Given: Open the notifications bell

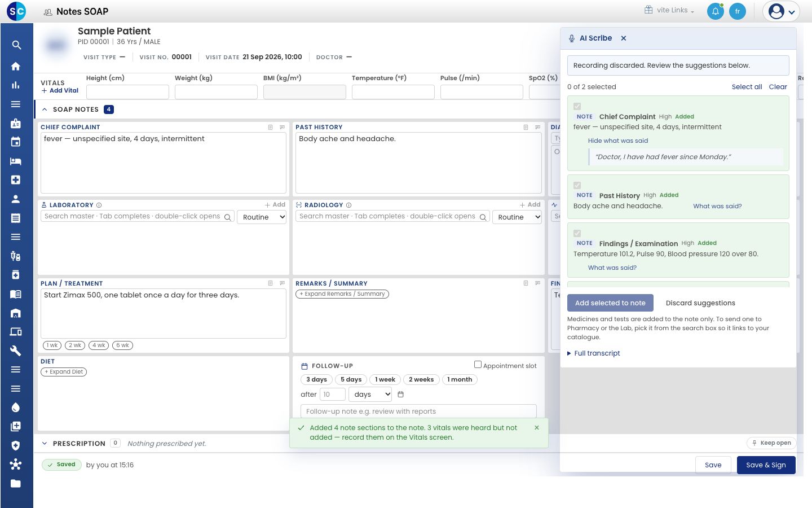Looking at the screenshot, I should coord(716,11).
